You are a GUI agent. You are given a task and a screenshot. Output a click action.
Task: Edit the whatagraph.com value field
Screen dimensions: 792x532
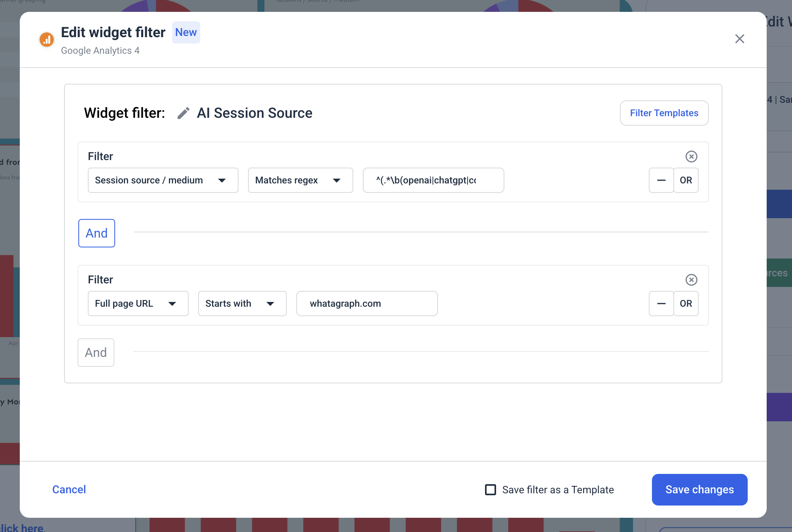366,304
